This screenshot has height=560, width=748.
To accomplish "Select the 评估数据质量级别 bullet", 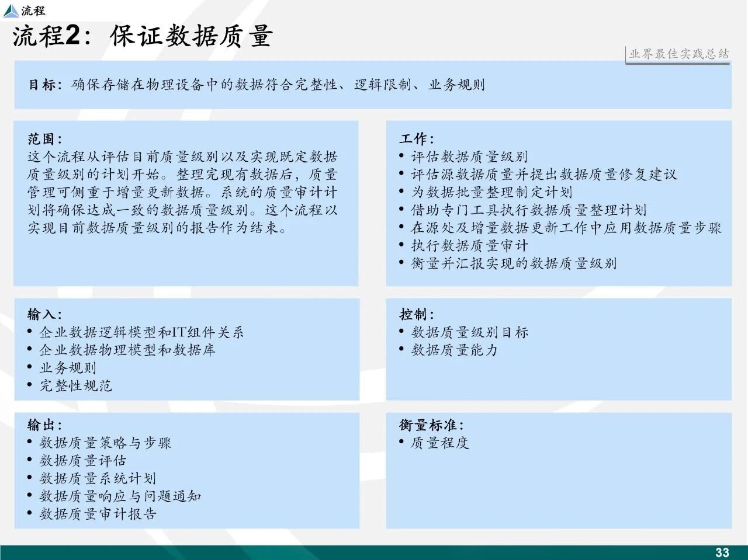I will 469,156.
